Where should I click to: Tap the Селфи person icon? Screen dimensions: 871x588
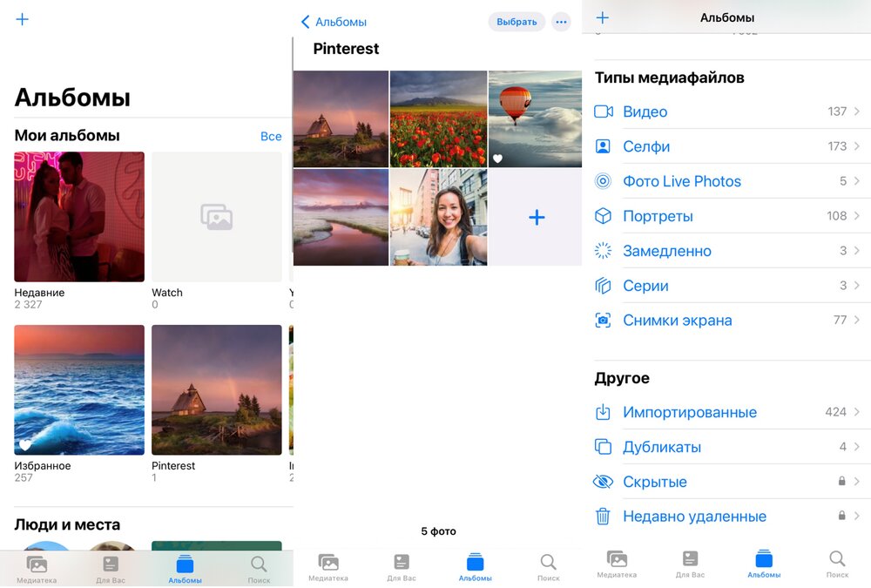(604, 146)
